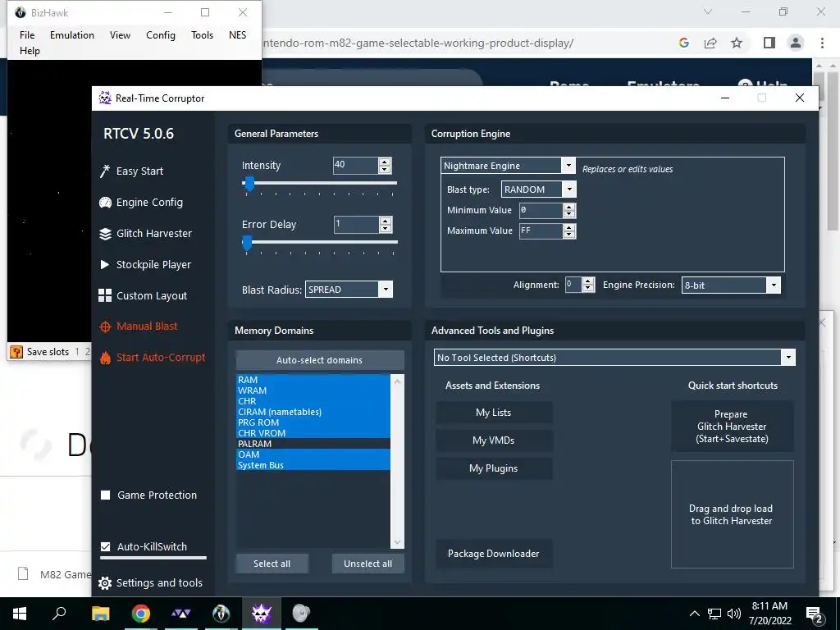Open Easy Start wand icon
Screen dimensions: 840x630
coord(105,171)
